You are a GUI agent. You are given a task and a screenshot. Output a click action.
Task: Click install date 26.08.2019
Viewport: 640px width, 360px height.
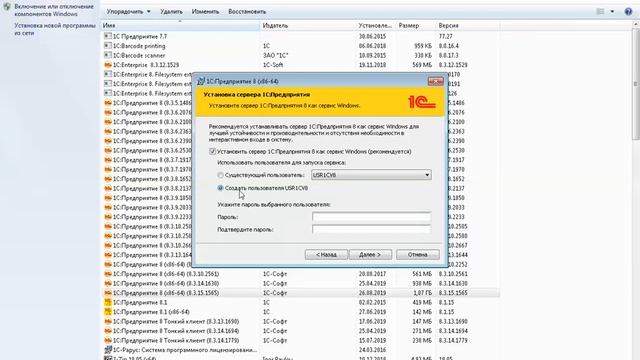(x=372, y=293)
